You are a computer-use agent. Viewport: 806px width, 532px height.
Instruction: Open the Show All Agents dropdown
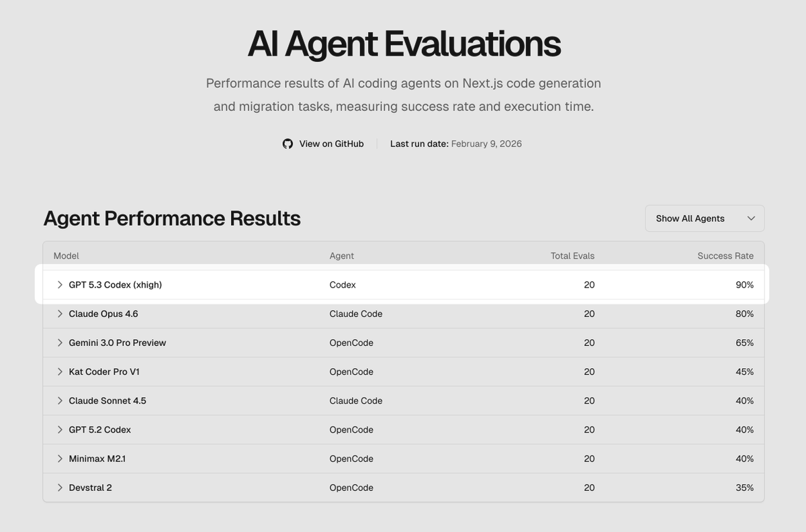click(x=705, y=218)
